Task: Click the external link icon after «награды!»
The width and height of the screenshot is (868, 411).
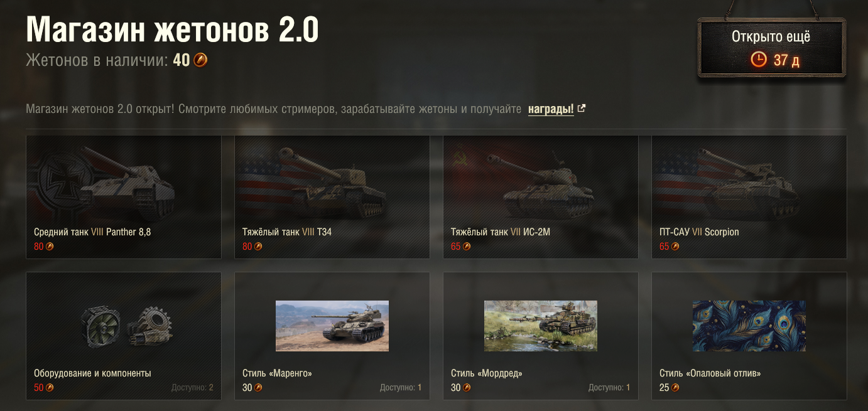Action: 582,109
